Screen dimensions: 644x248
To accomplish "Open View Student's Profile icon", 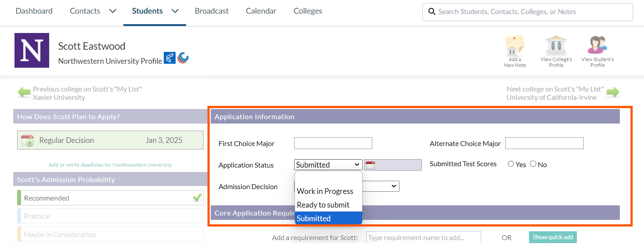I will coord(597,45).
